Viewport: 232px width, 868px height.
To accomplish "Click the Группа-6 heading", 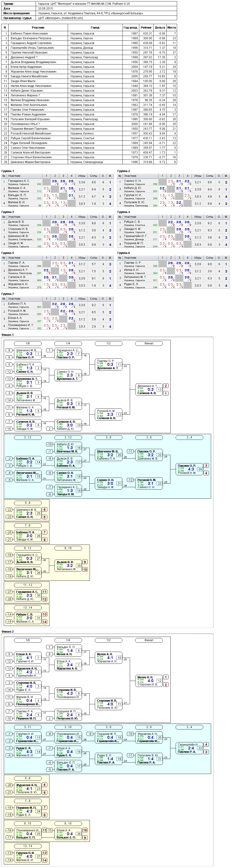I will 124,253.
